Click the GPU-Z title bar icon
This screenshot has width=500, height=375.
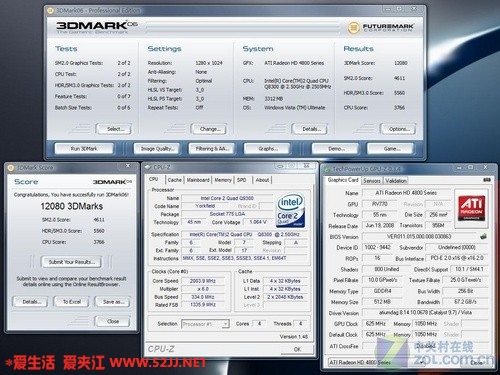(x=327, y=169)
